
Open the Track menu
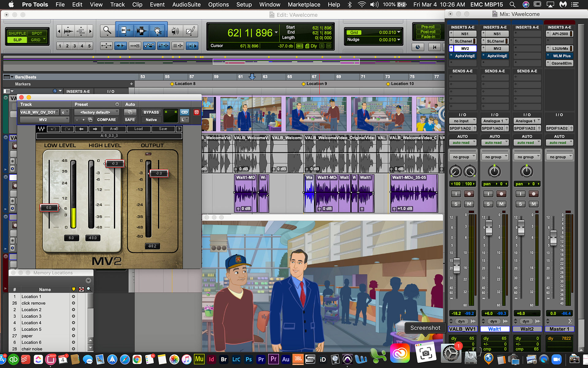(117, 5)
